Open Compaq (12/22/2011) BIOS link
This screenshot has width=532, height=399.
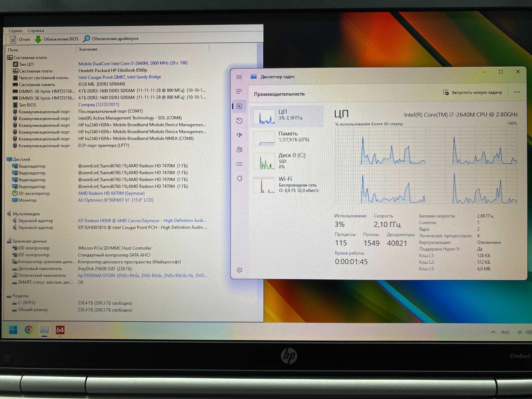tap(99, 104)
